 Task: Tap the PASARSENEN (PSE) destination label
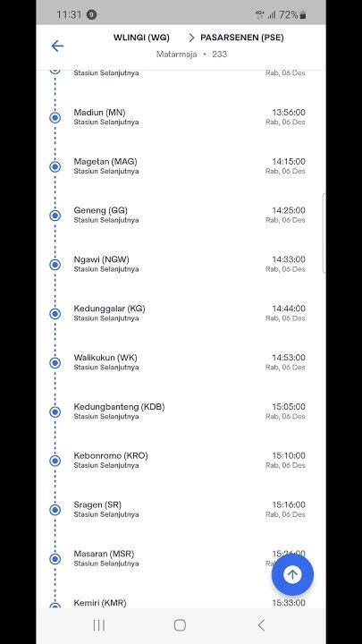click(242, 38)
